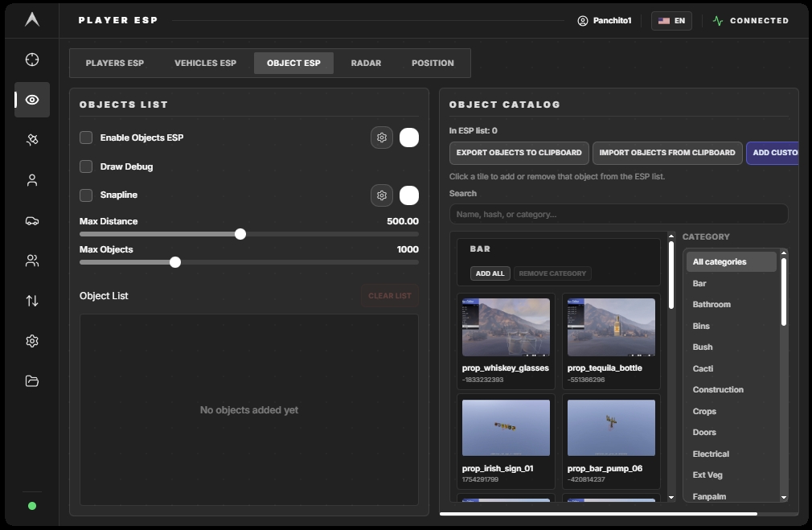Click the object tiles scroll-up arrow

coord(671,236)
